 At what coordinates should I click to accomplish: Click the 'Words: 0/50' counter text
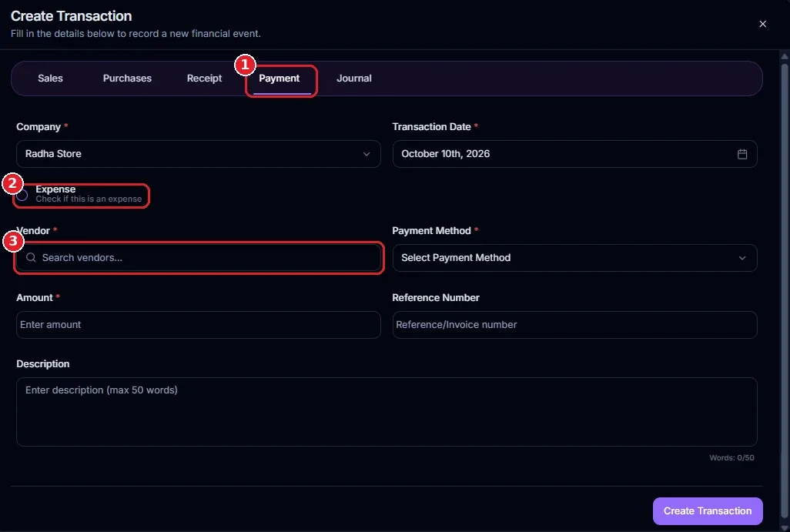pos(731,457)
